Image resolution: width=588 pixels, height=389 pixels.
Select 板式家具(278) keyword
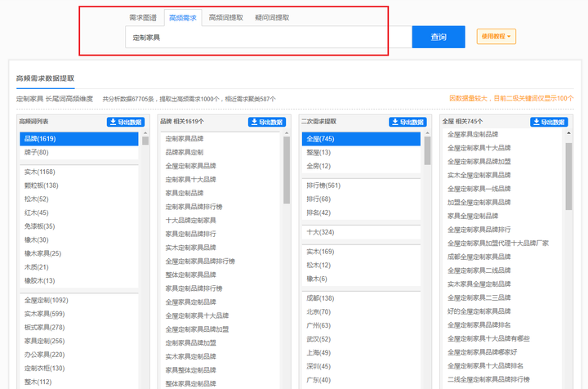point(79,328)
